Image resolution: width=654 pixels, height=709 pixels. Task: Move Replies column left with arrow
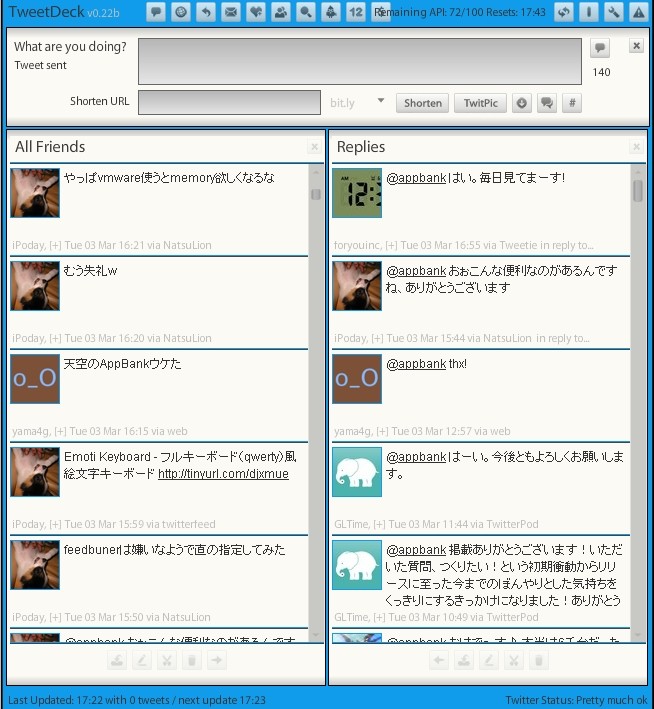[x=439, y=660]
